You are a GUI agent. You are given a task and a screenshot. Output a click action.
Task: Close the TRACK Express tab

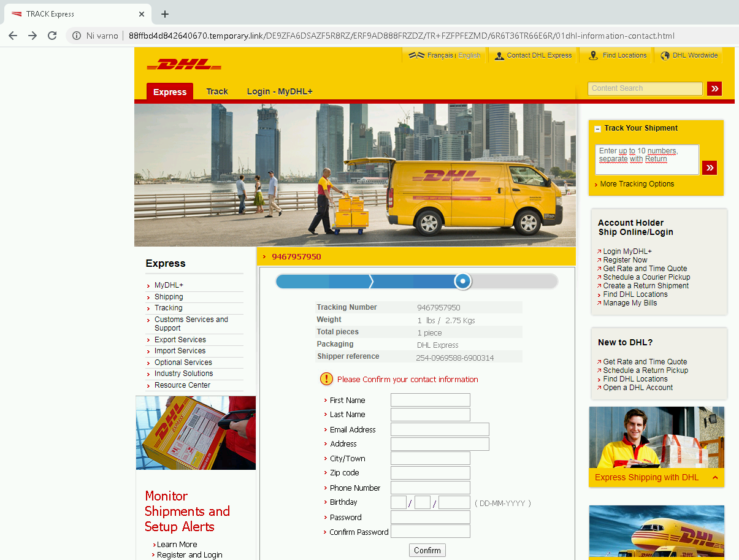click(x=142, y=14)
